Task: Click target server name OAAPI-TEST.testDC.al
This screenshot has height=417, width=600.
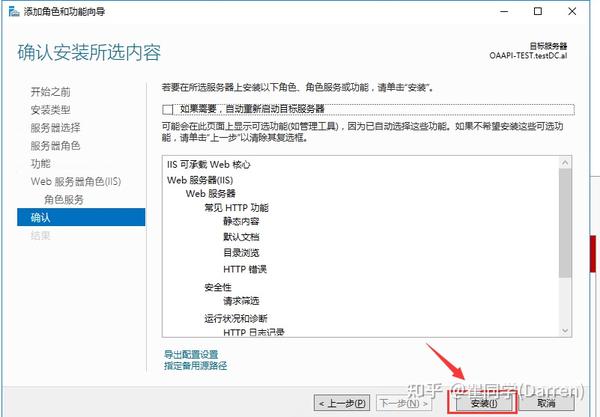Action: [528, 56]
